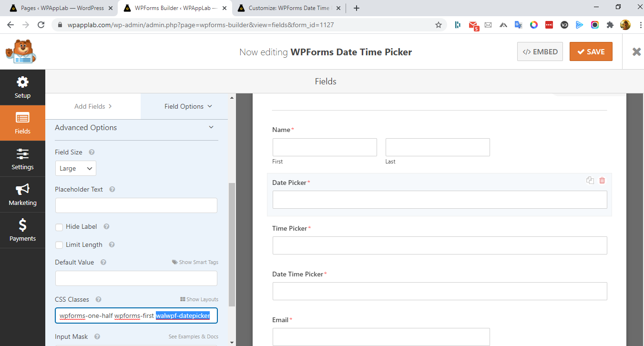Open the Gmail checker extension with badge 5

point(473,25)
